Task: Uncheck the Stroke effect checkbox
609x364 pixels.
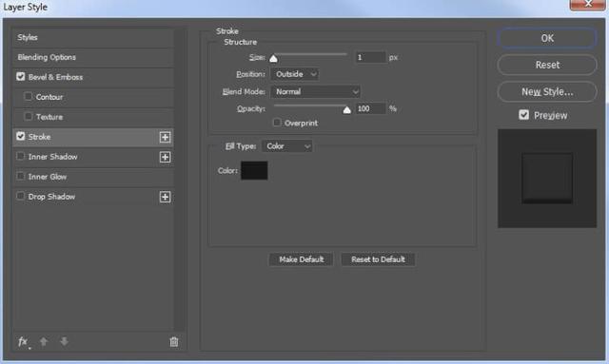Action: point(21,136)
